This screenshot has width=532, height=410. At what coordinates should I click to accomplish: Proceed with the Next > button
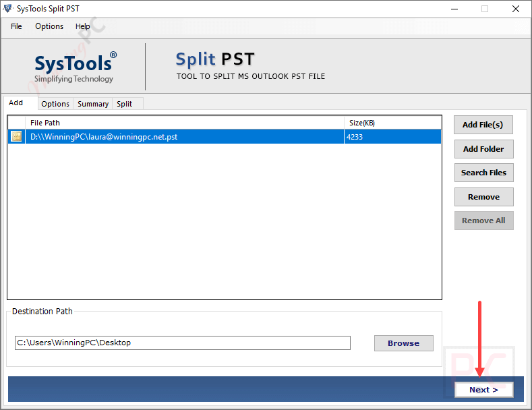(x=484, y=390)
